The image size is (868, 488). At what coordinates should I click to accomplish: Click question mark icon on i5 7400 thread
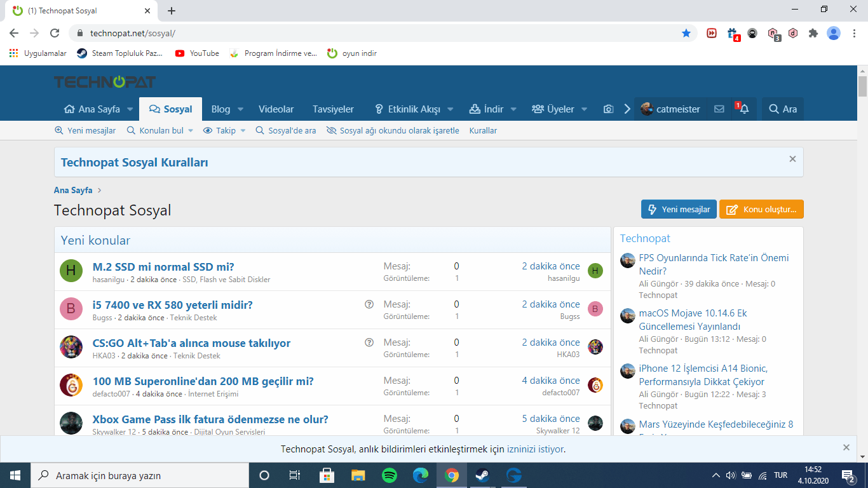369,304
